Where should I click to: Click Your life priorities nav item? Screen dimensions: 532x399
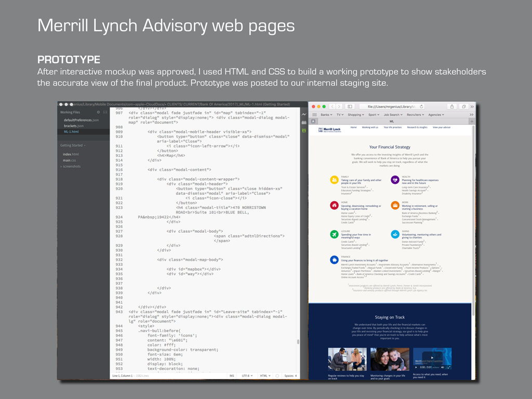pyautogui.click(x=393, y=127)
